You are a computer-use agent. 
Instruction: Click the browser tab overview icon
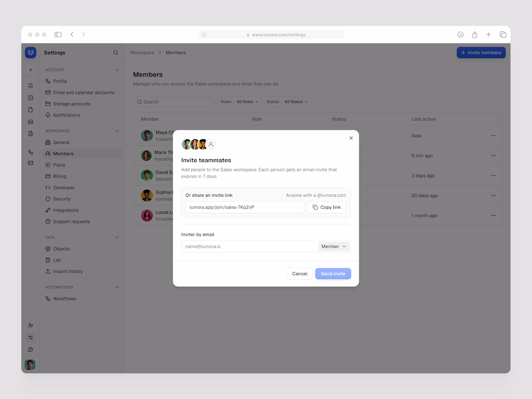[x=503, y=35]
